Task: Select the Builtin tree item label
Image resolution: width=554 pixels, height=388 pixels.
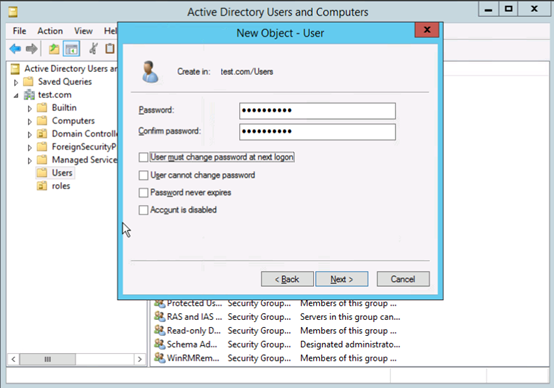Action: point(64,108)
